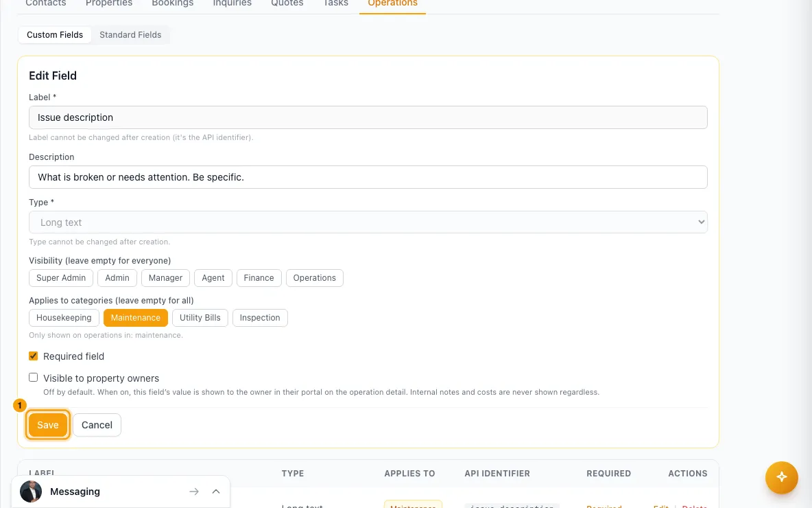Switch to the Inquiries tab
This screenshot has width=812, height=508.
232,3
